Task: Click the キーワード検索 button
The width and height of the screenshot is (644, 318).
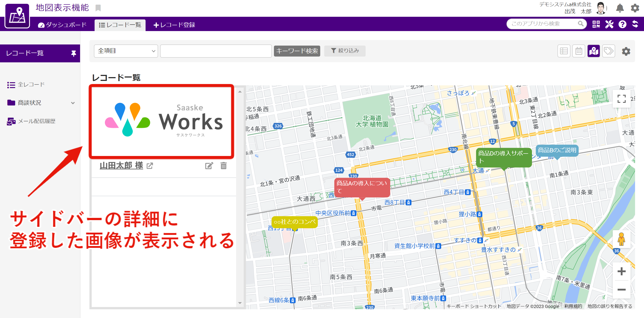Action: (x=297, y=51)
